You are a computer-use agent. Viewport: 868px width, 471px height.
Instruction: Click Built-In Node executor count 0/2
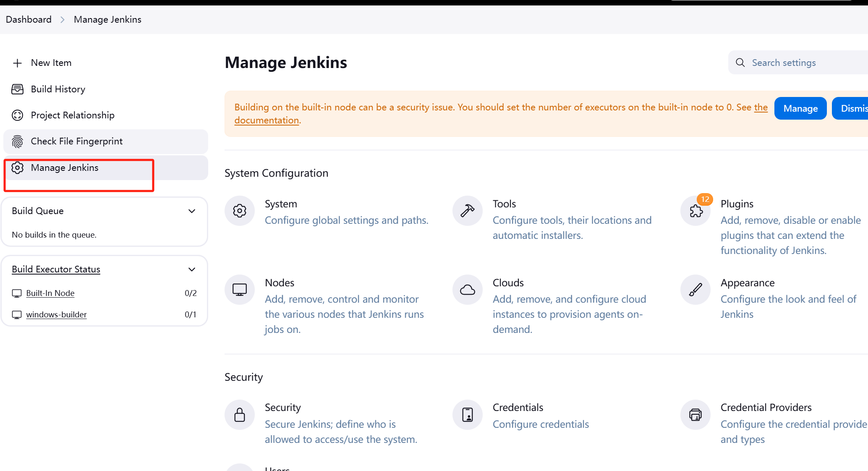pyautogui.click(x=191, y=293)
